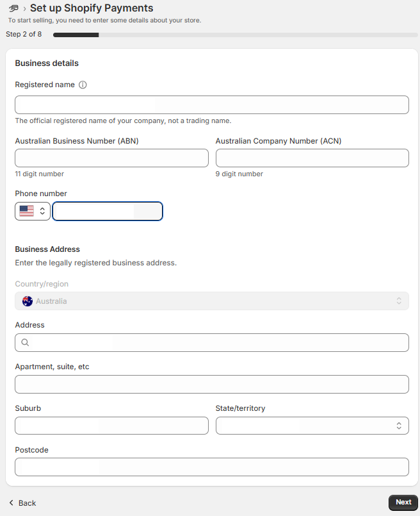420x516 pixels.
Task: Click the Back arrow chevron icon
Action: (x=11, y=503)
